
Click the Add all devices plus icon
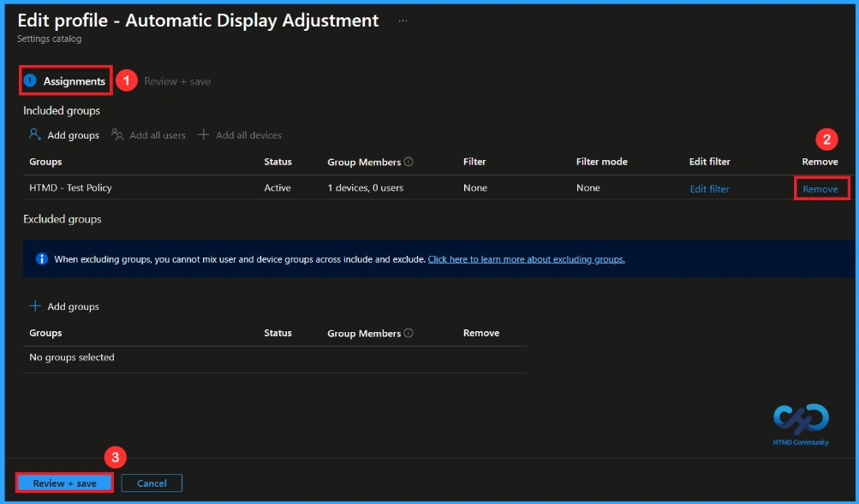click(205, 134)
